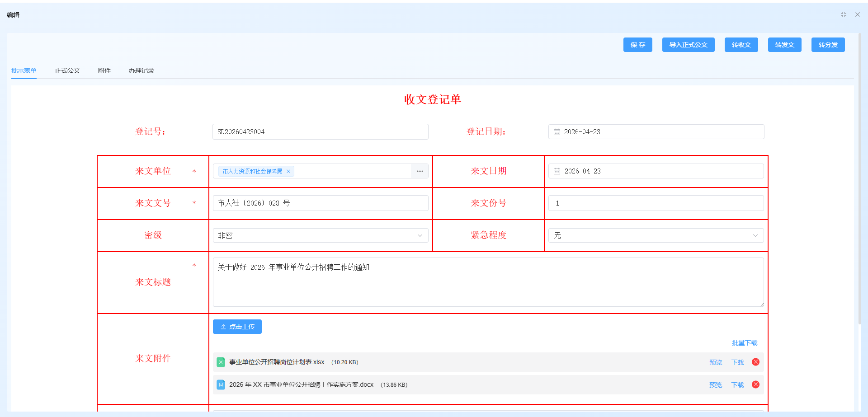Image resolution: width=868 pixels, height=417 pixels.
Task: Click the 转收文 button
Action: pyautogui.click(x=741, y=45)
